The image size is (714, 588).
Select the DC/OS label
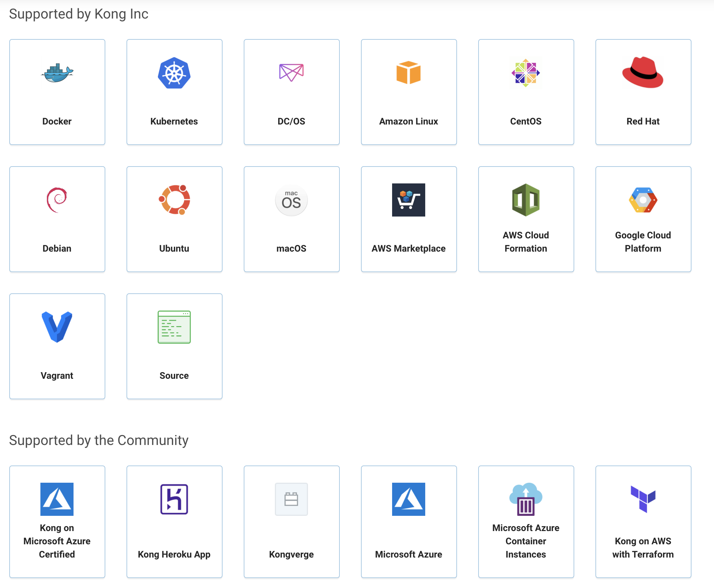291,121
